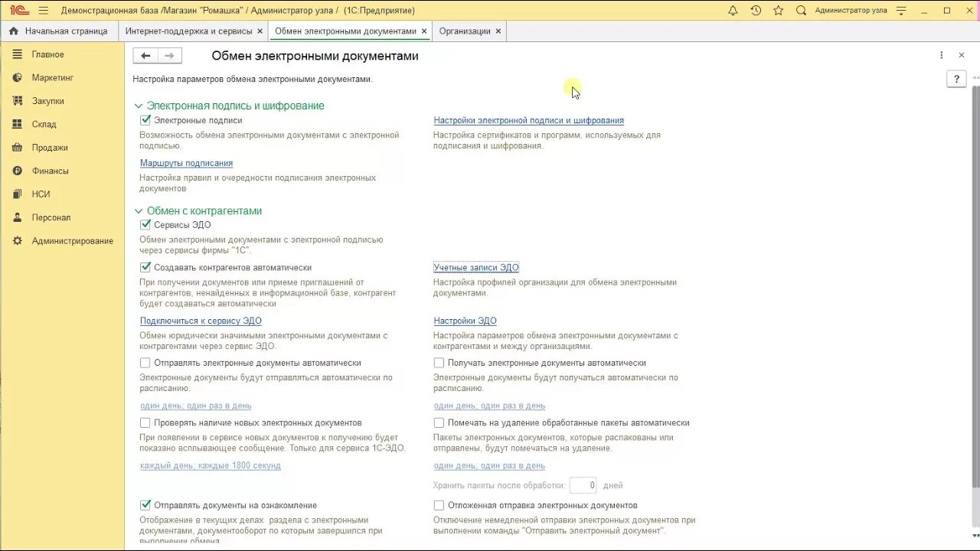Open help with the question mark button
The height and width of the screenshot is (551, 980).
tap(956, 79)
